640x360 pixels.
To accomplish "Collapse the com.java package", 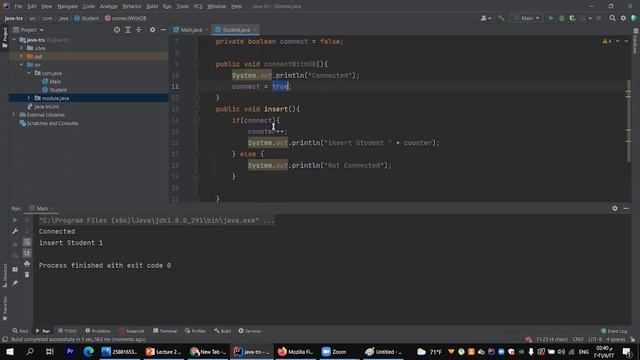I will coord(29,73).
